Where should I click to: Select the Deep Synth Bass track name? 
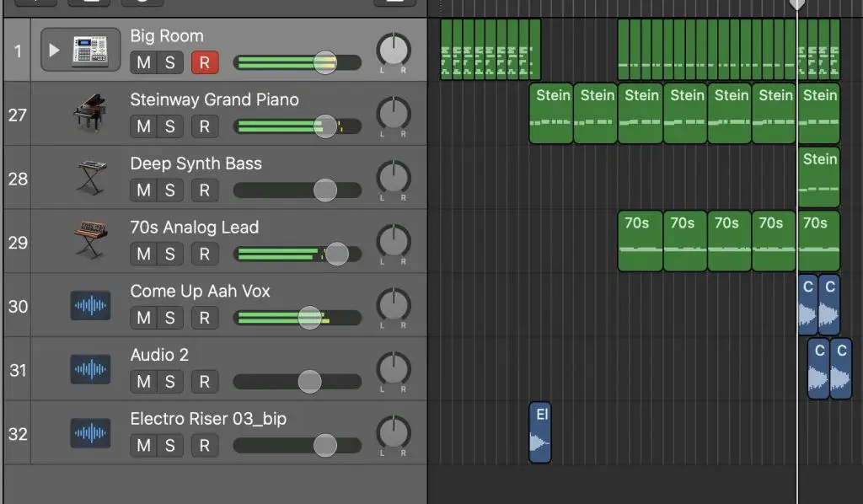coord(196,164)
